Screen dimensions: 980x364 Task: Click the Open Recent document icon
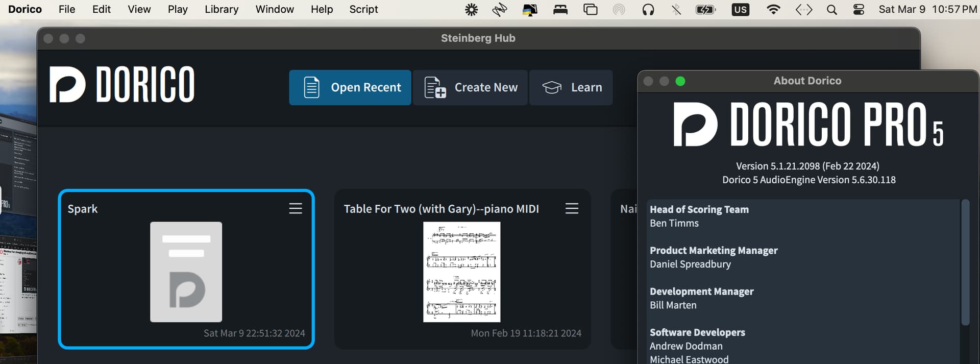point(311,87)
